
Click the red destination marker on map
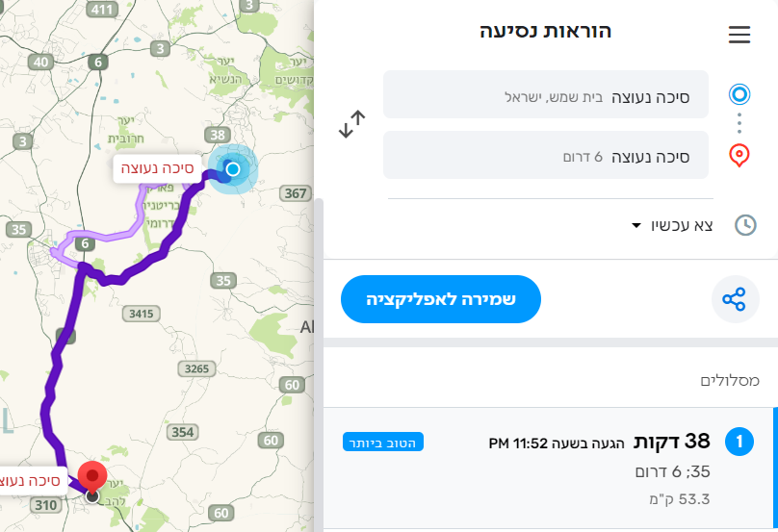(91, 477)
